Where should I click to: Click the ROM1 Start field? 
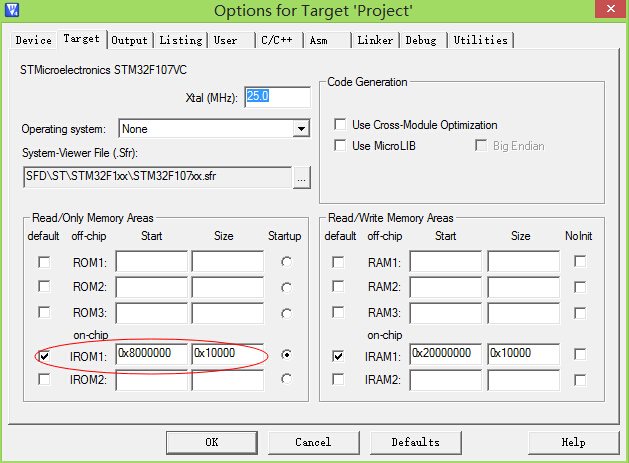(x=152, y=262)
